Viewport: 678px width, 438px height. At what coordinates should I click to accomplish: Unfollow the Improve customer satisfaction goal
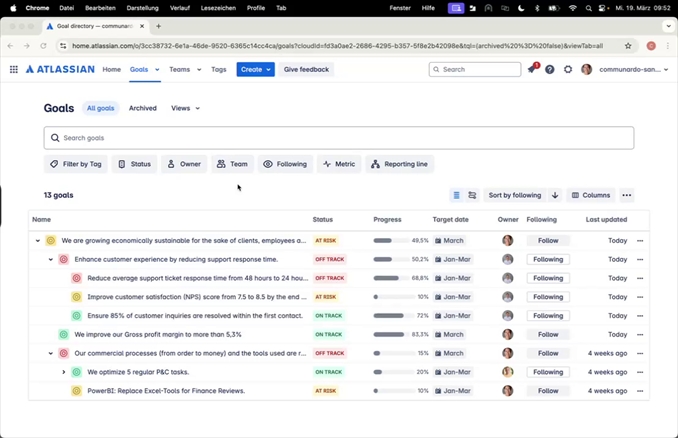[548, 297]
